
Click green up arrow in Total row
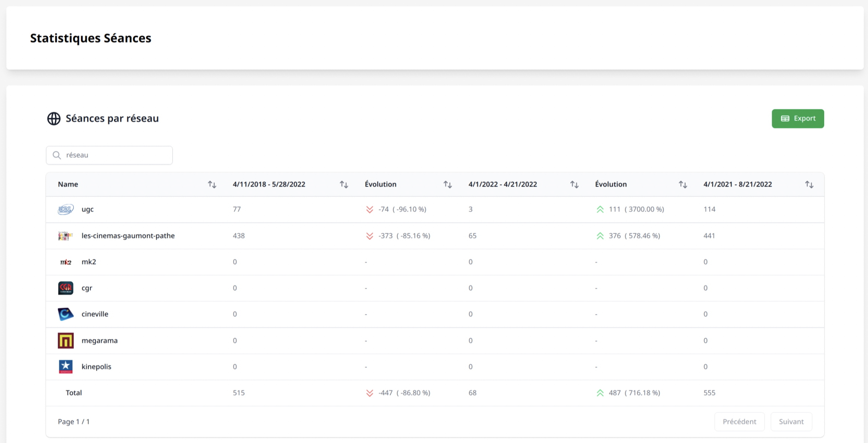(x=600, y=393)
